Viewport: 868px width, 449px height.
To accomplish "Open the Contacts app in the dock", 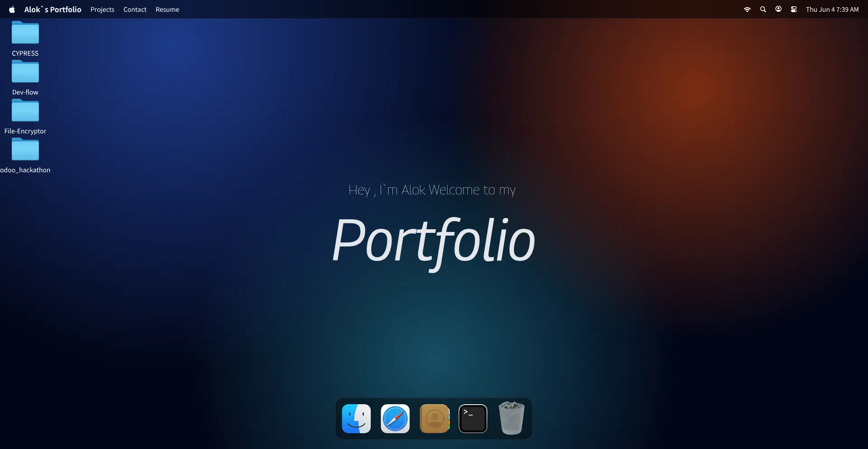I will click(434, 419).
